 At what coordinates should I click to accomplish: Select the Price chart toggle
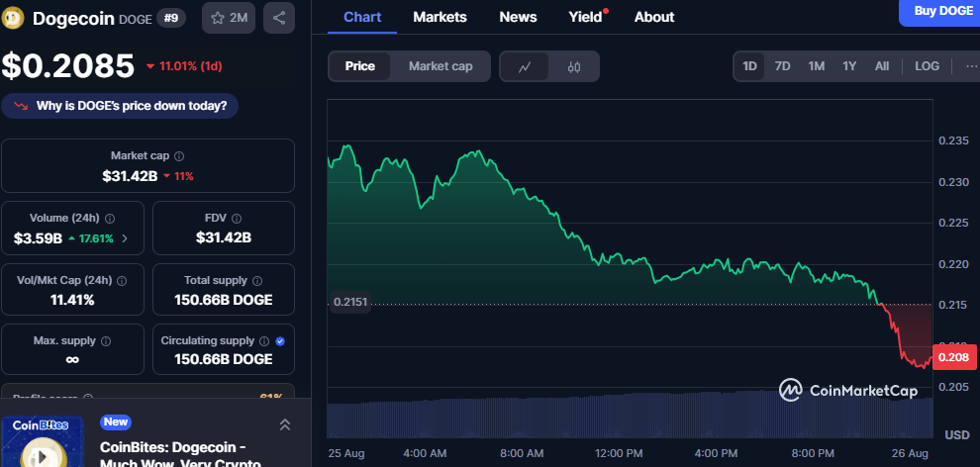(360, 66)
